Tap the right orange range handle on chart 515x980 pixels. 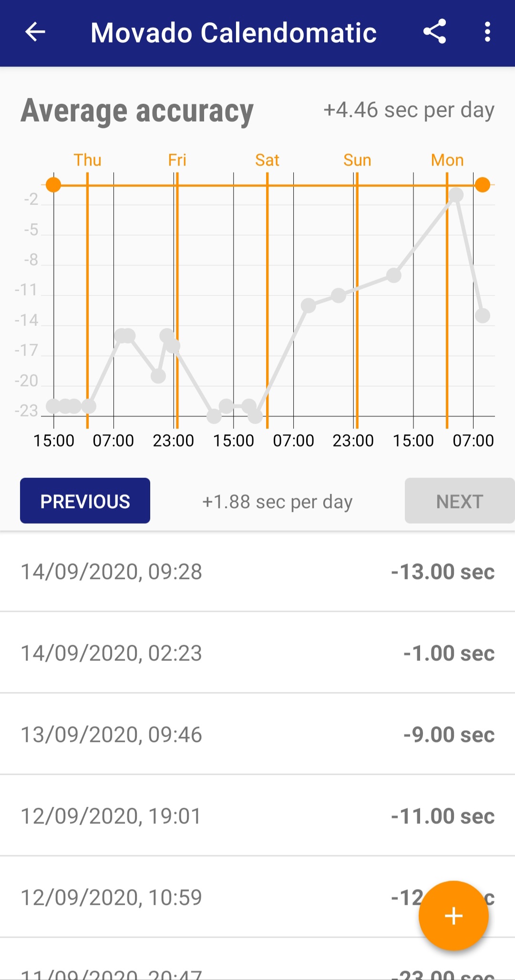[x=483, y=184]
